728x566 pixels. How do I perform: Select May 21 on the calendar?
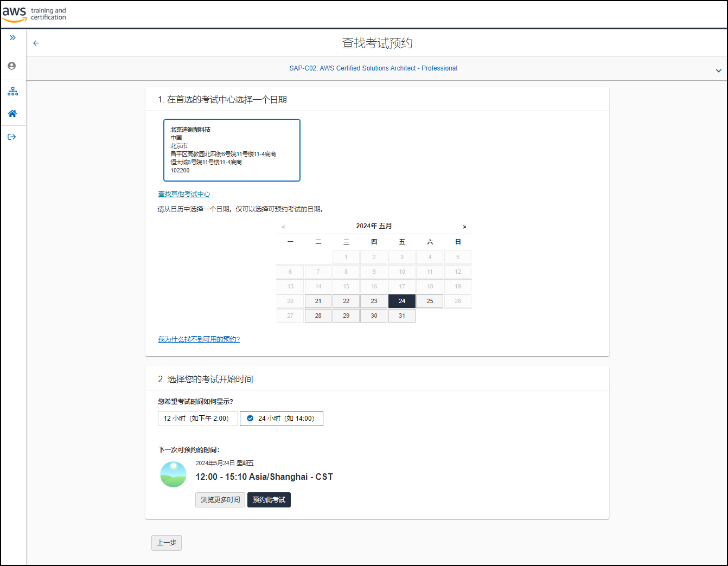[x=318, y=301]
